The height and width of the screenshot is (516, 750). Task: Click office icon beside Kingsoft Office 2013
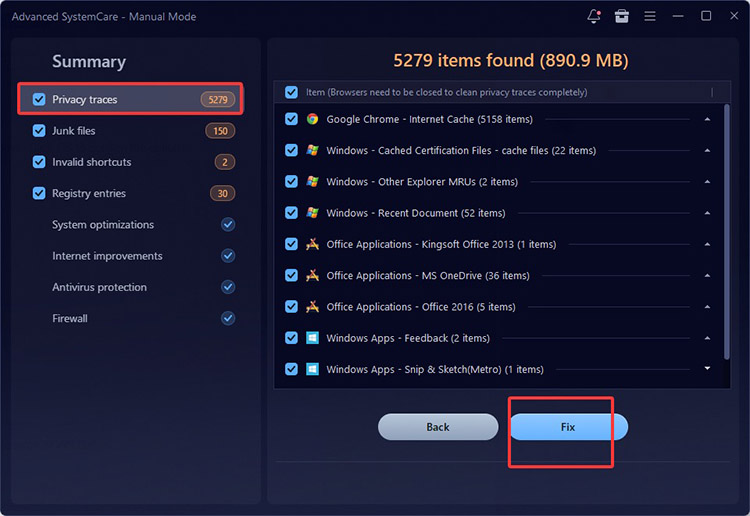[312, 244]
